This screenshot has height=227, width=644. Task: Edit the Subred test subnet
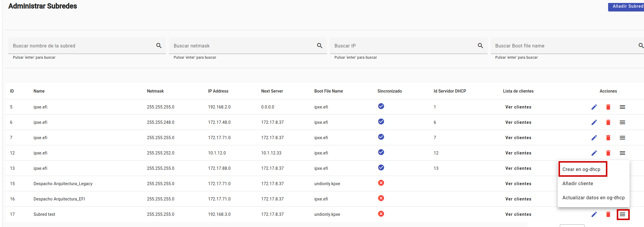click(594, 214)
